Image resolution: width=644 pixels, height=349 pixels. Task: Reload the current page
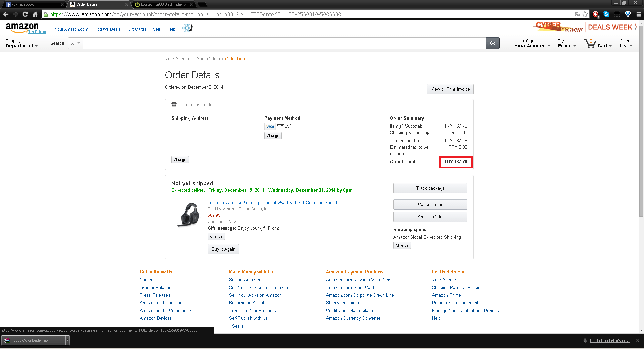pos(25,14)
